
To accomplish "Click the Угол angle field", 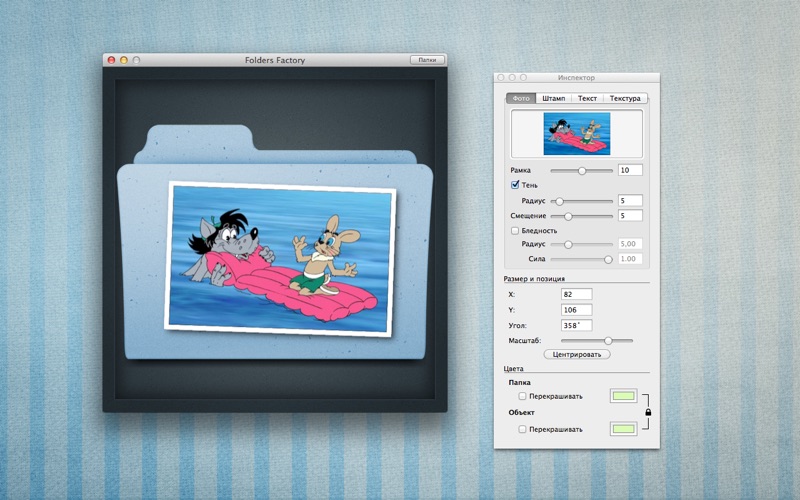I will click(577, 325).
